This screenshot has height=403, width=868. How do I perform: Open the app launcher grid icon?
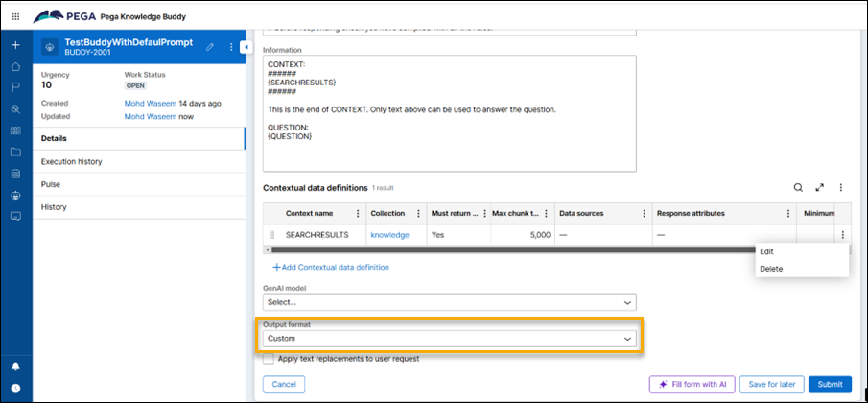(x=15, y=16)
